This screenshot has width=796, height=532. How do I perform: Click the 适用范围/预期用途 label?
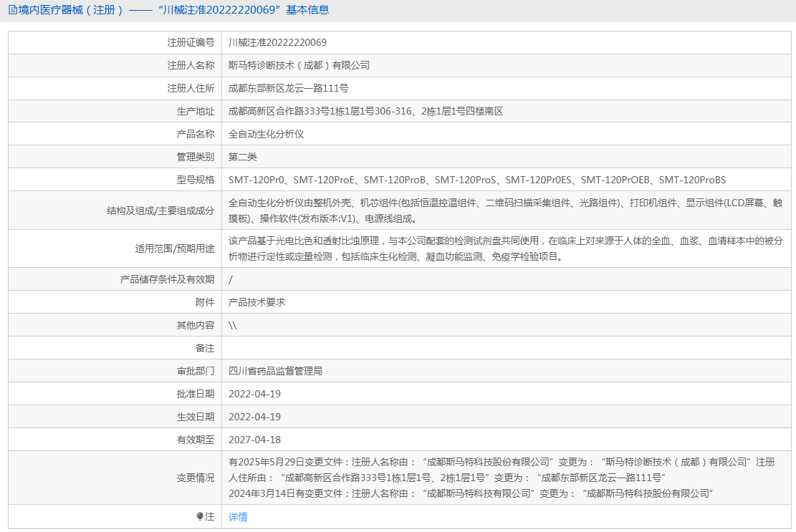pyautogui.click(x=175, y=248)
